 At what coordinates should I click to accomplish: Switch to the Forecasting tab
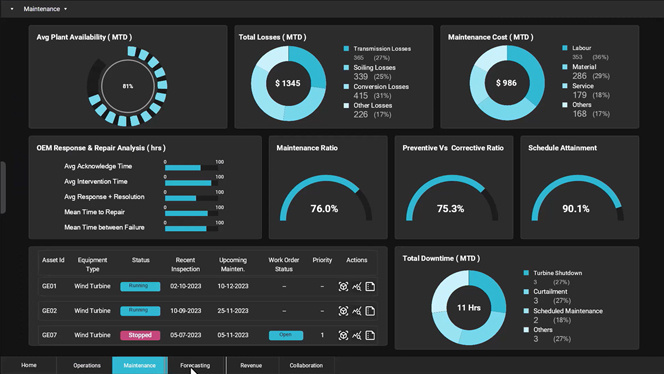coord(195,365)
